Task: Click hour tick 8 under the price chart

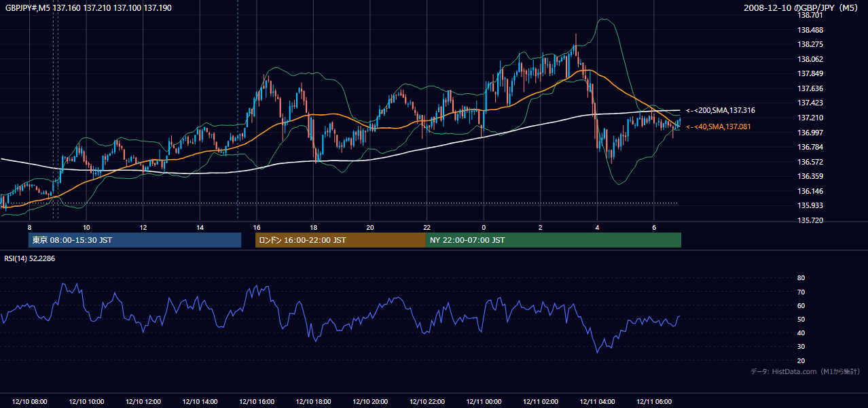Action: point(29,227)
